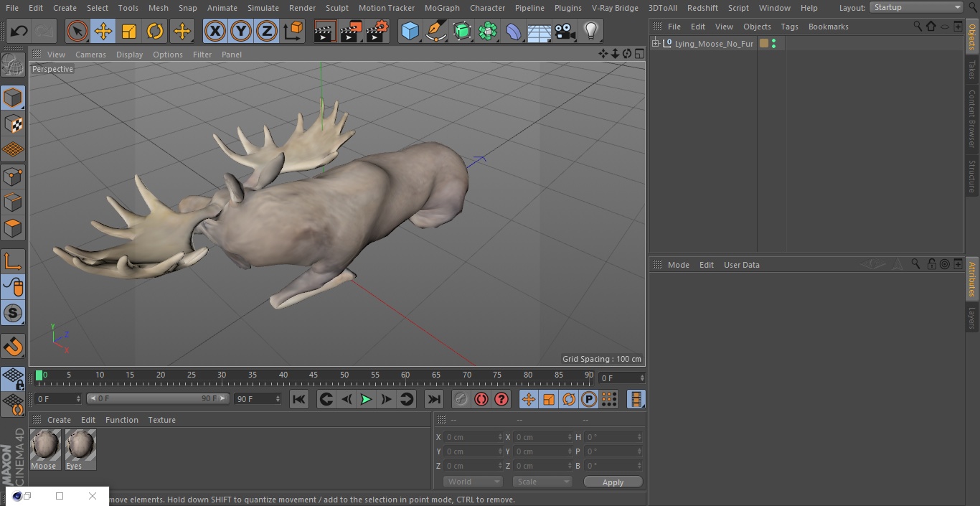Step to the next frame

(x=386, y=399)
